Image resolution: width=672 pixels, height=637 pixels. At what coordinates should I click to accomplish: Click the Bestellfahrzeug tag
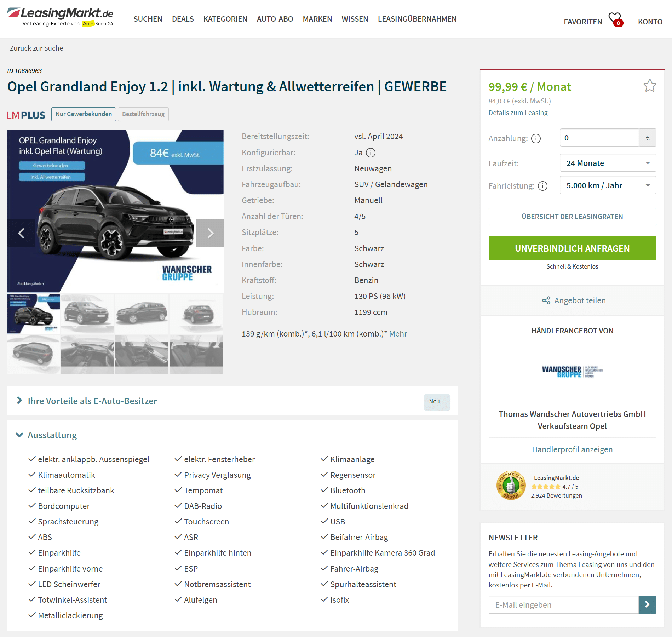(143, 114)
